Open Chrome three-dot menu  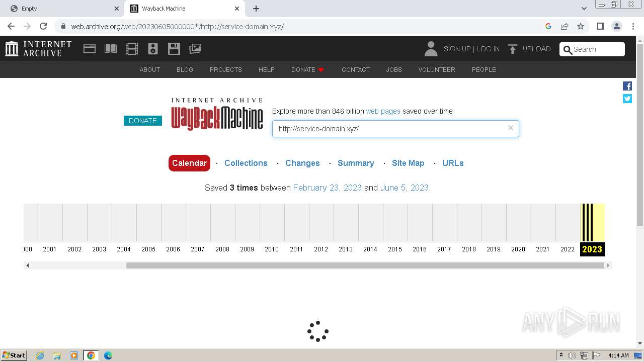(633, 26)
